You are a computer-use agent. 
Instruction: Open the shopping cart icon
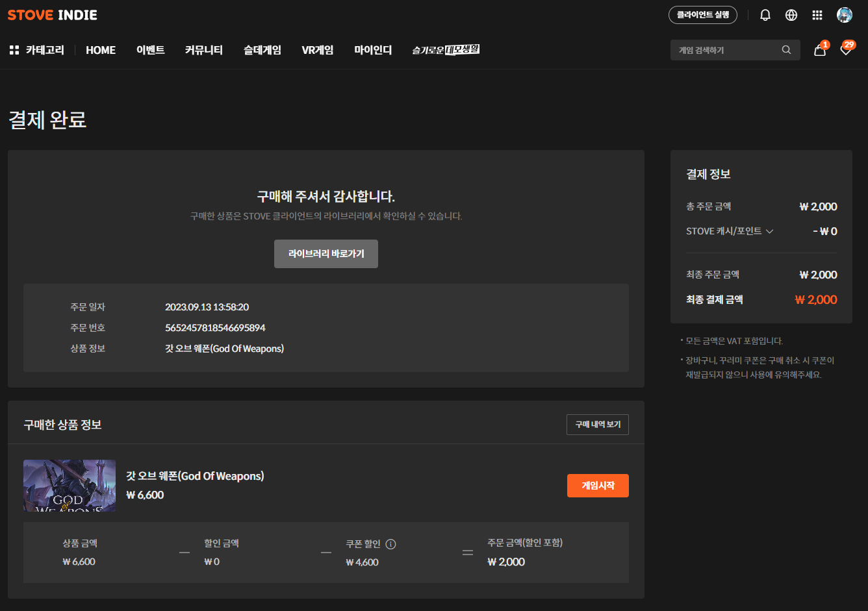point(820,50)
